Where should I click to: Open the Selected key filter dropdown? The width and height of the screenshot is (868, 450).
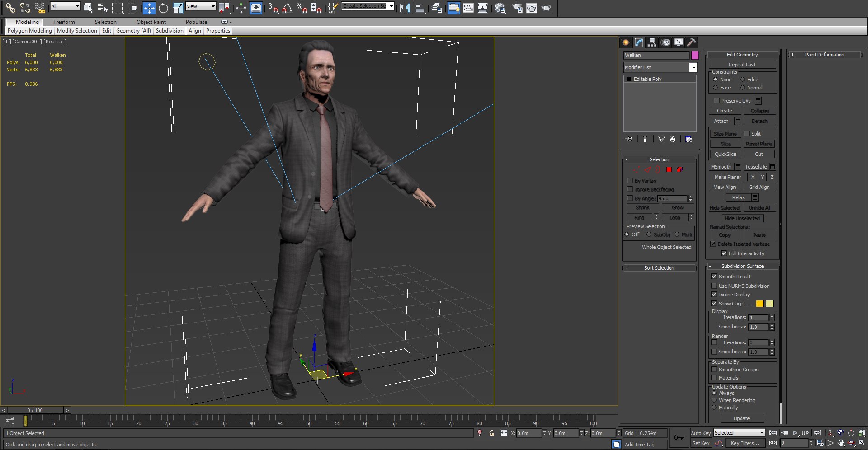tap(739, 433)
